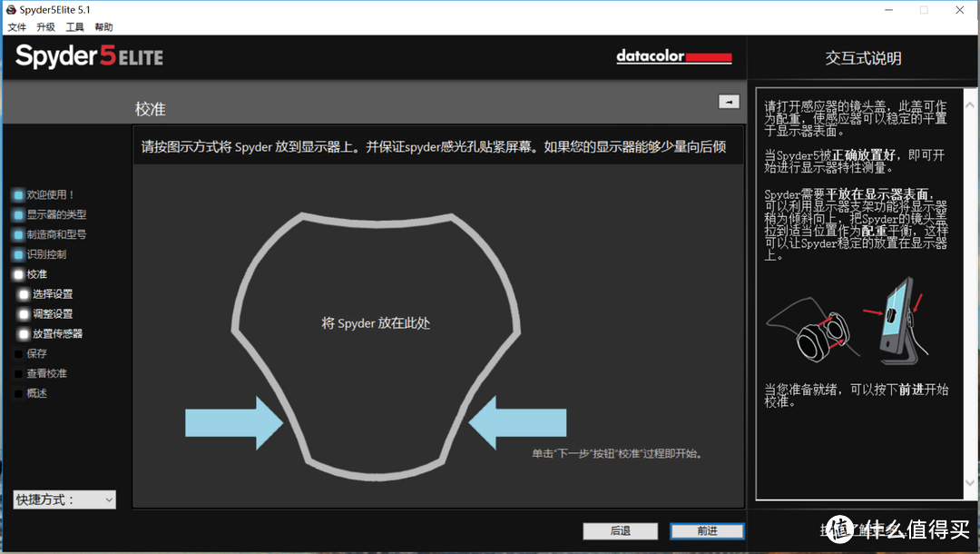
Task: Click the 单击"下一步"按钮"校准"过程即开始 text
Action: (617, 454)
